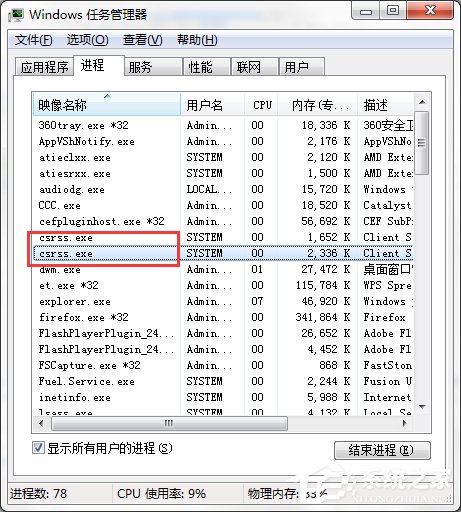The height and width of the screenshot is (512, 461).
Task: Toggle 显示所有用户的进程 checkbox
Action: coord(38,448)
